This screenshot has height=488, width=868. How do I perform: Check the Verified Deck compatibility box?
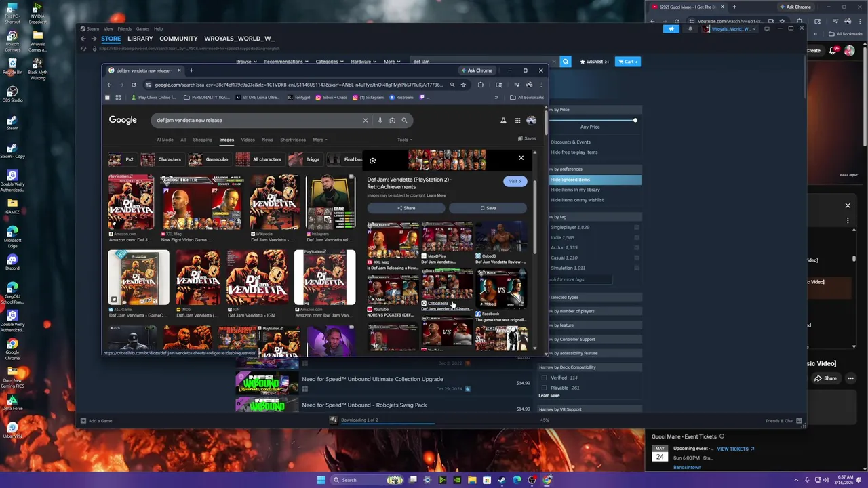click(544, 378)
